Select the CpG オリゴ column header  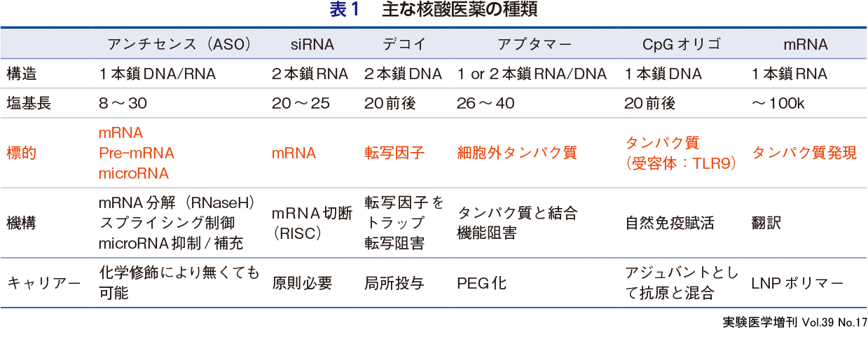[681, 44]
